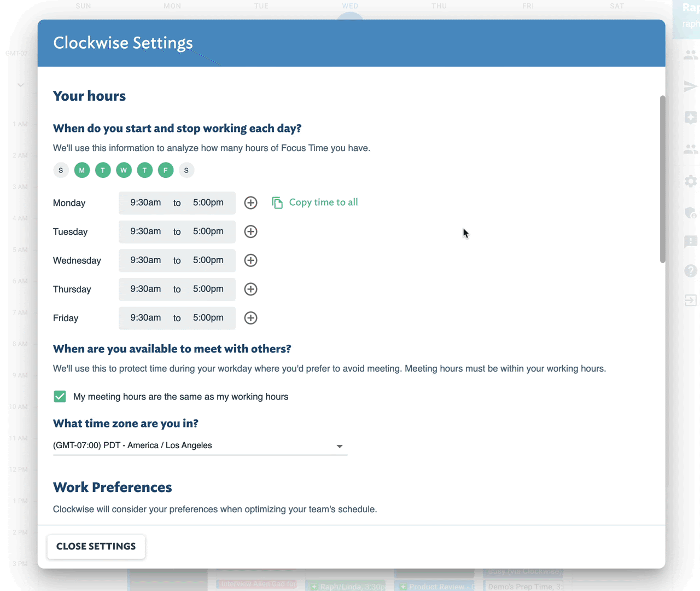Add another time range for Friday
The image size is (700, 591).
(250, 318)
